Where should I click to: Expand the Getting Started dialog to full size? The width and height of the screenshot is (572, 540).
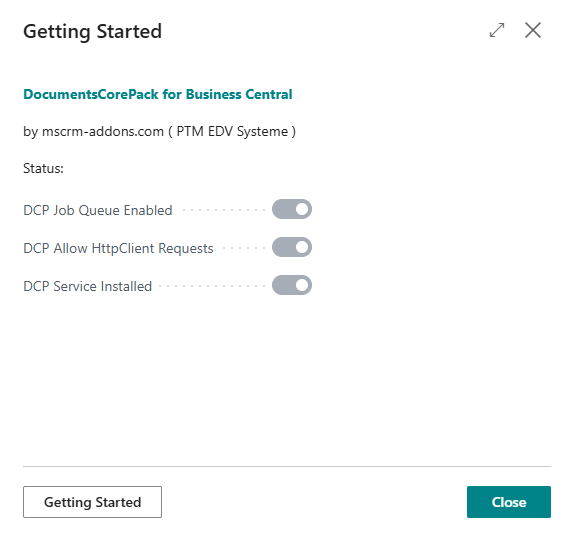[x=497, y=30]
